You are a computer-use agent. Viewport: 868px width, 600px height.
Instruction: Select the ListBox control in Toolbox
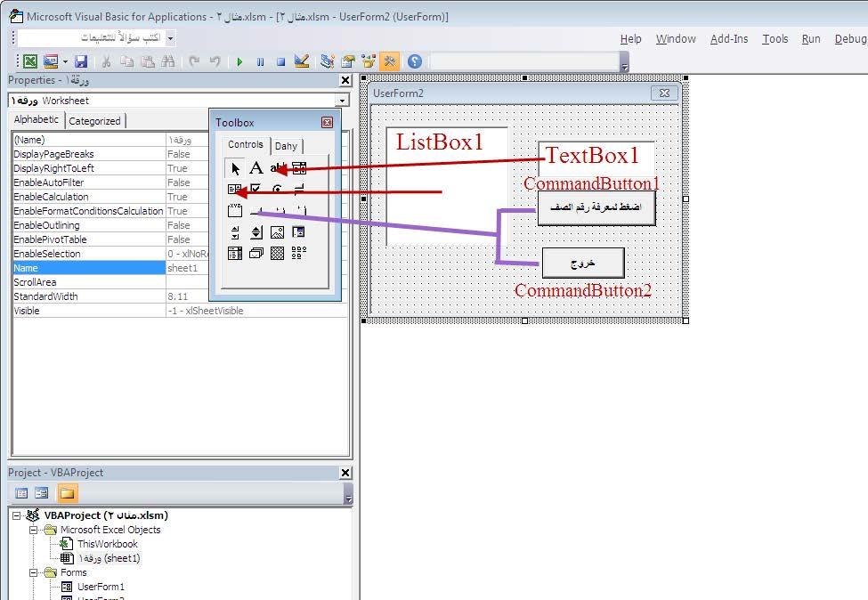click(x=235, y=190)
